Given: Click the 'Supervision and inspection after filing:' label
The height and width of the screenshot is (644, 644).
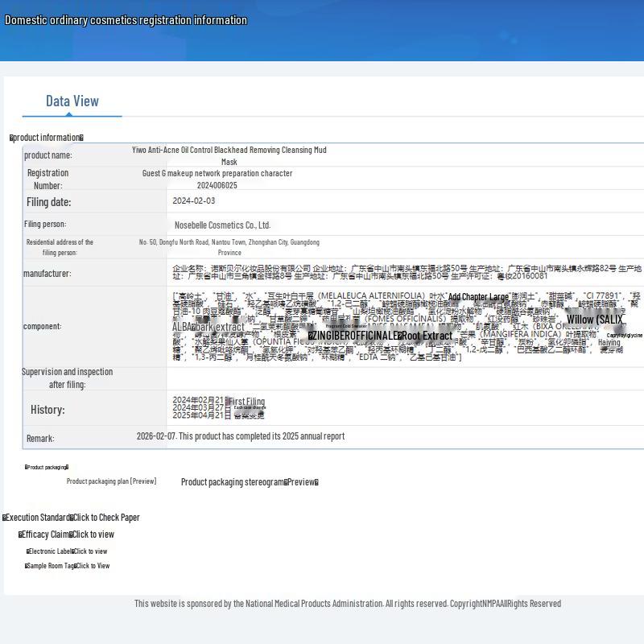Looking at the screenshot, I should click(68, 378).
